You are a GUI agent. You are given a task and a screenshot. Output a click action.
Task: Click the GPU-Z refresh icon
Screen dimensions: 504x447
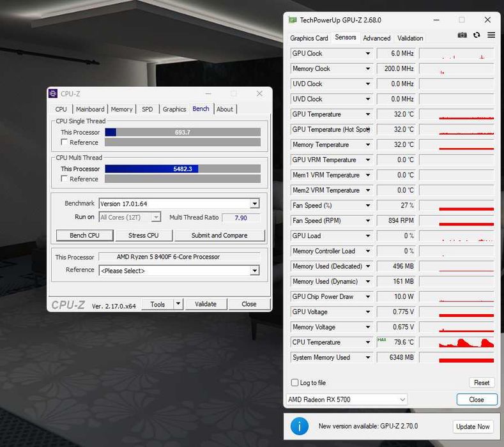point(477,35)
